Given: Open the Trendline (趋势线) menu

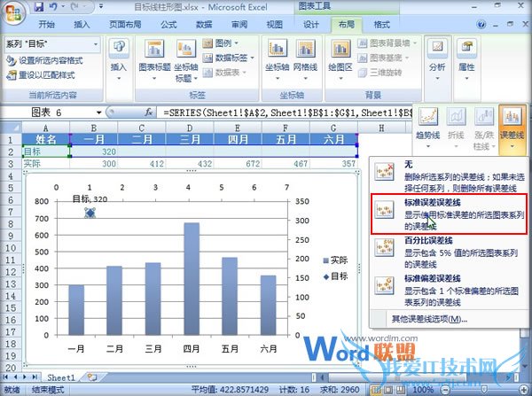Looking at the screenshot, I should tap(428, 128).
